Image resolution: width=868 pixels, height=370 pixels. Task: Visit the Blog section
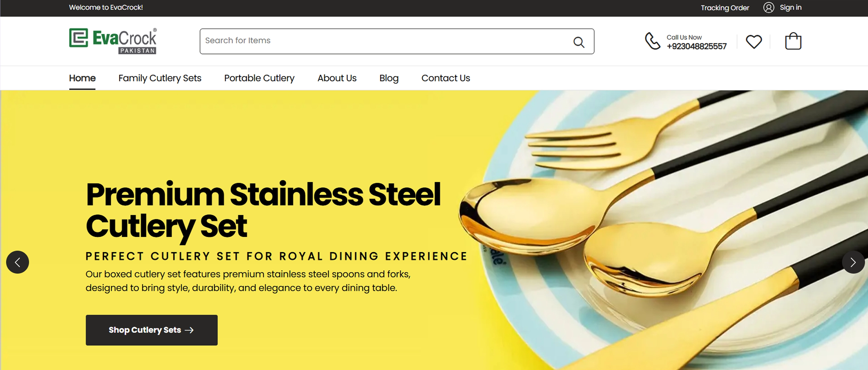coord(388,78)
